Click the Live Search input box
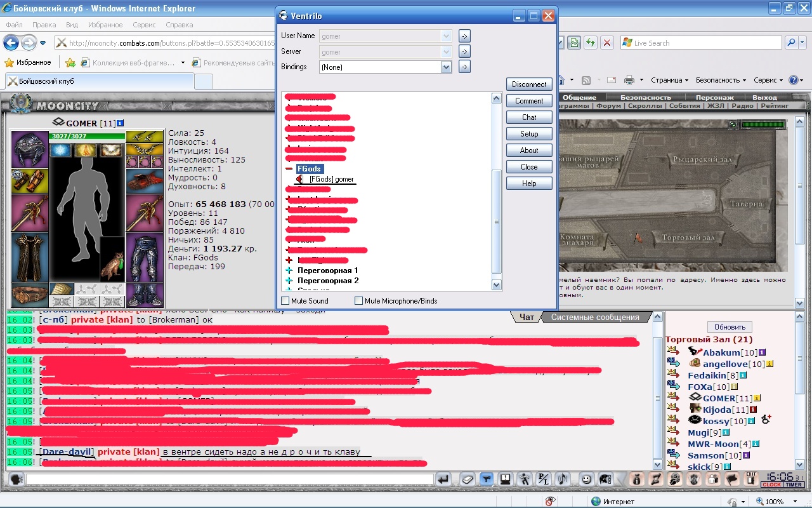This screenshot has width=812, height=508. [x=700, y=43]
